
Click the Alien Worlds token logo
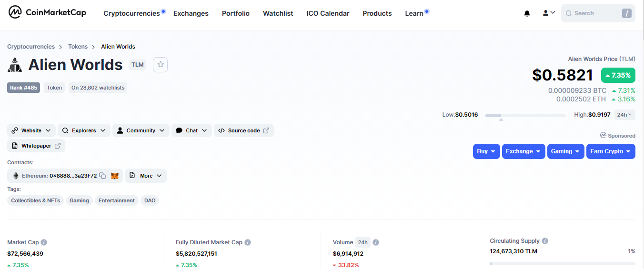pyautogui.click(x=15, y=65)
